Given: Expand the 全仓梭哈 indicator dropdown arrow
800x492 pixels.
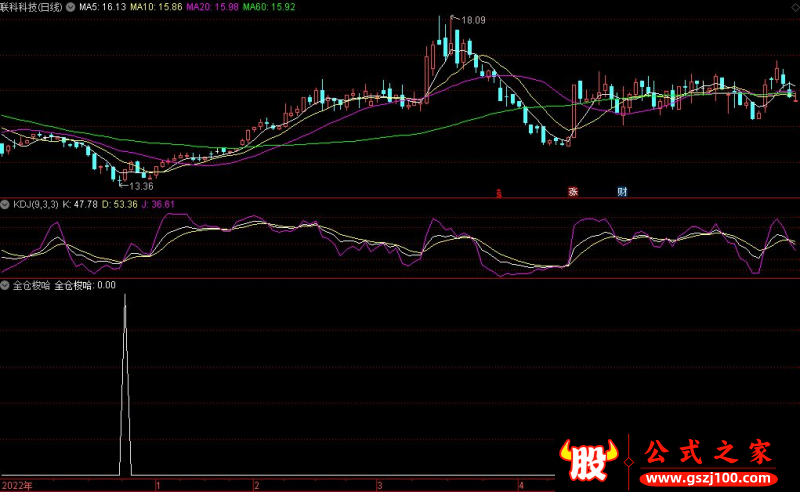Looking at the screenshot, I should 6,285.
